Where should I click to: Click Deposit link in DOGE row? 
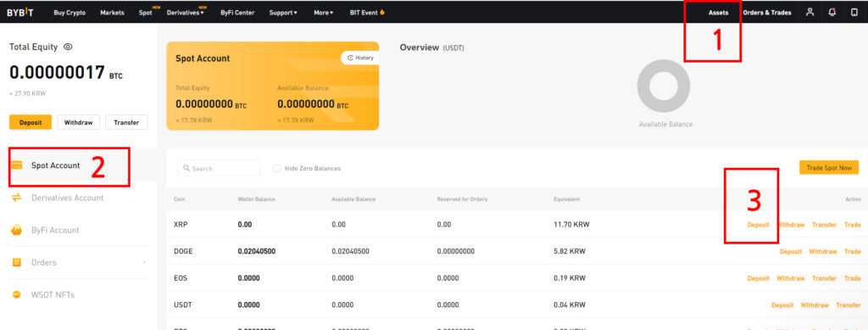791,251
